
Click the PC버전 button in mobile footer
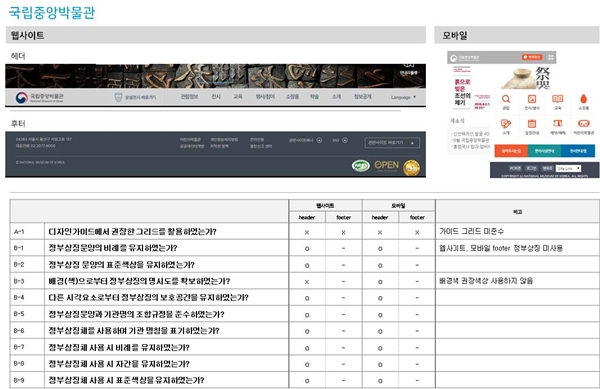(515, 168)
